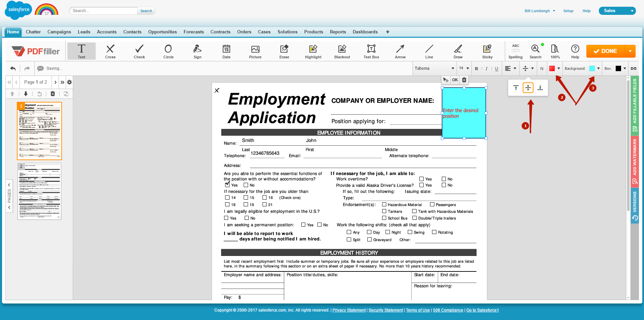Viewport: 644px width, 320px height.
Task: Open Search in the PDF toolbar
Action: click(535, 51)
